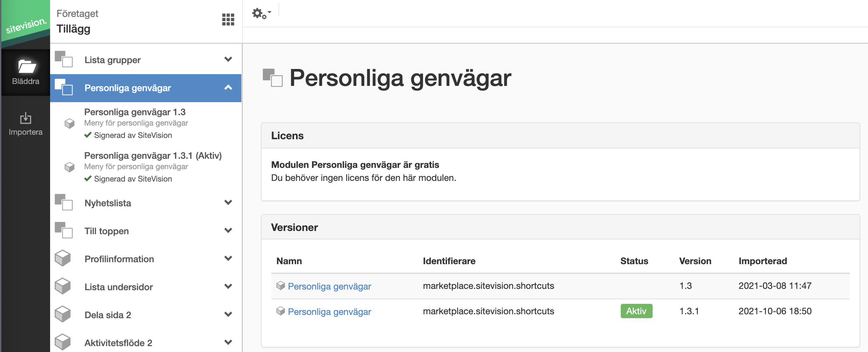This screenshot has height=352, width=868.
Task: Click the Namn column header
Action: coord(289,261)
